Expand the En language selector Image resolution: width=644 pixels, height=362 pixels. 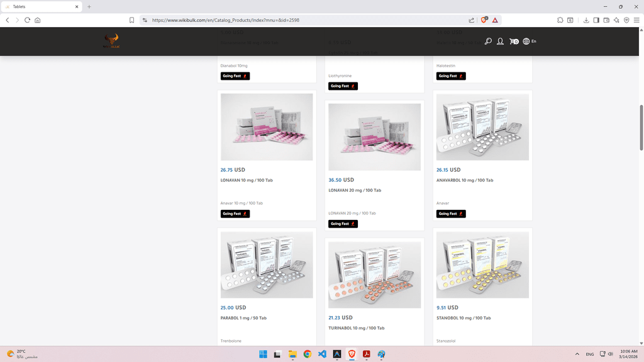tap(530, 41)
